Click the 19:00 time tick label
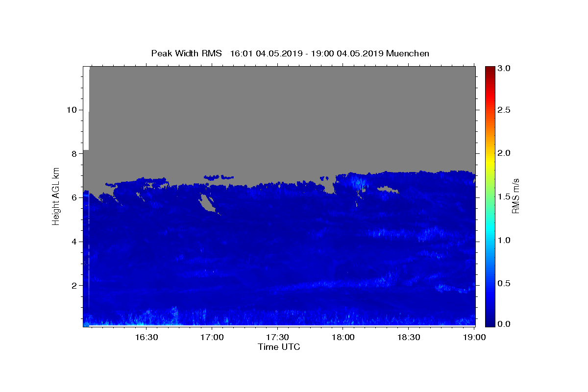 pyautogui.click(x=474, y=337)
